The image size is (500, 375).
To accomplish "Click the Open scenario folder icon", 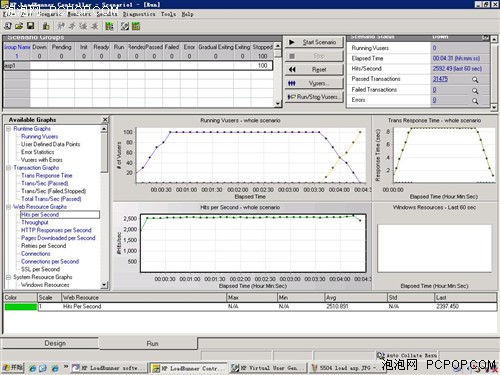I will 19,26.
